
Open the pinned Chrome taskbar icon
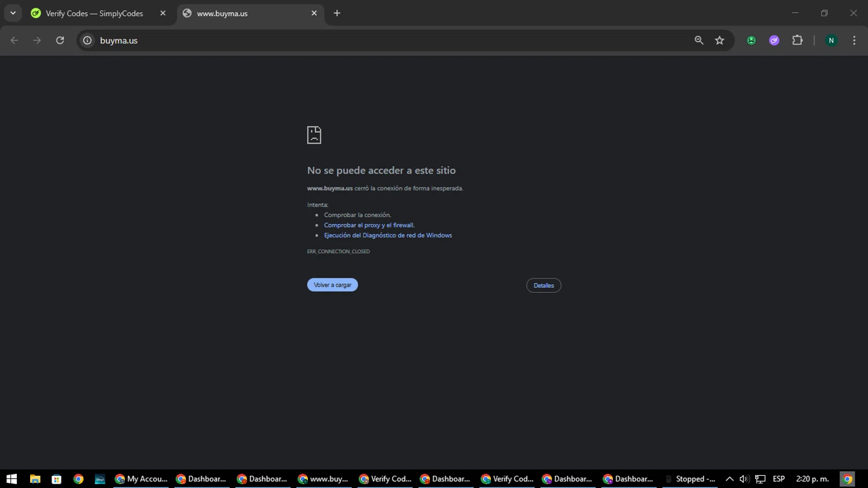tap(78, 479)
